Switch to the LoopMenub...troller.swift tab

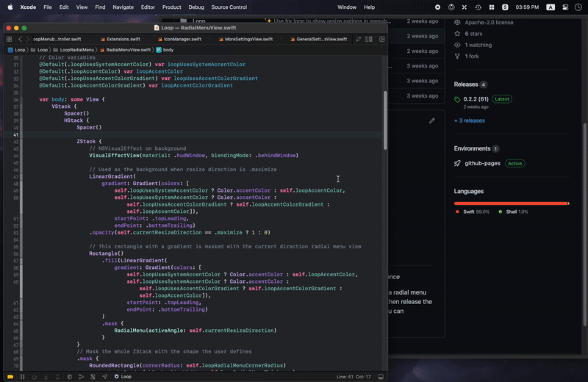(57, 39)
